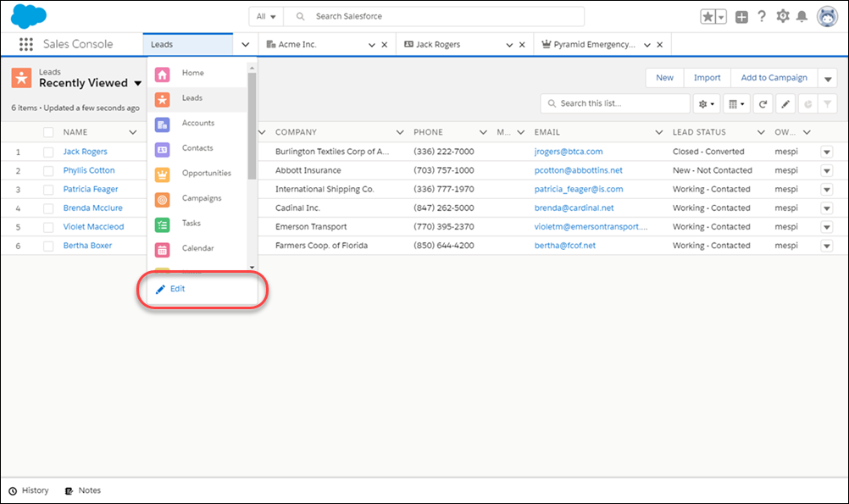Click the New lead button

coord(665,78)
